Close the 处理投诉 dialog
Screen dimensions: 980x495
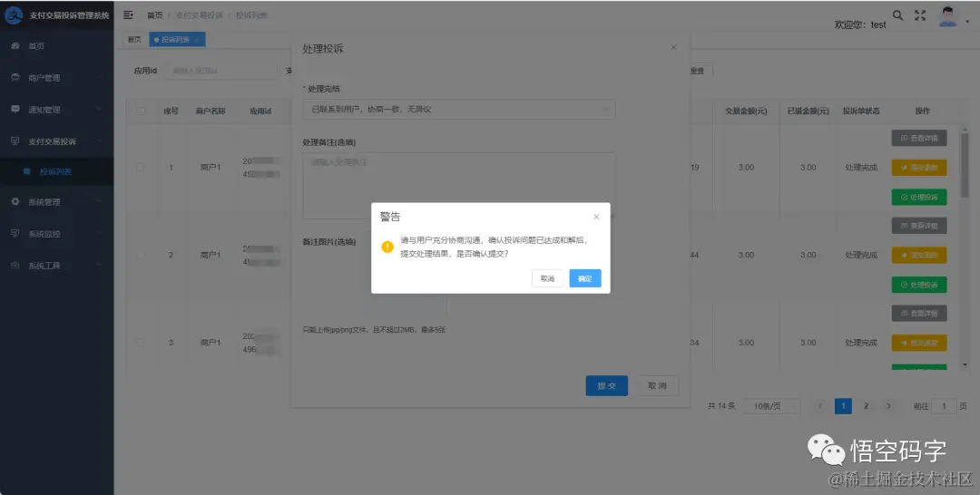[x=673, y=47]
